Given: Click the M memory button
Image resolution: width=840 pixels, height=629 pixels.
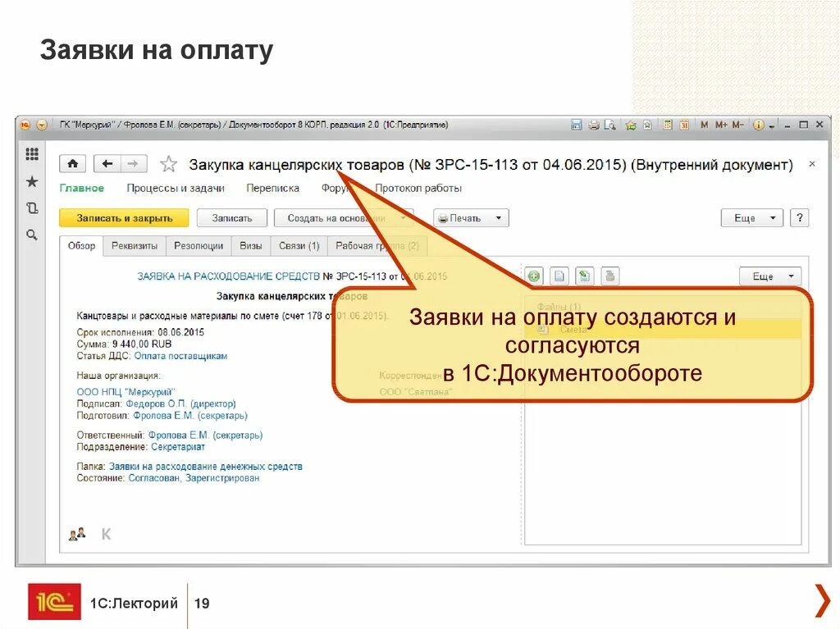Looking at the screenshot, I should (x=704, y=125).
